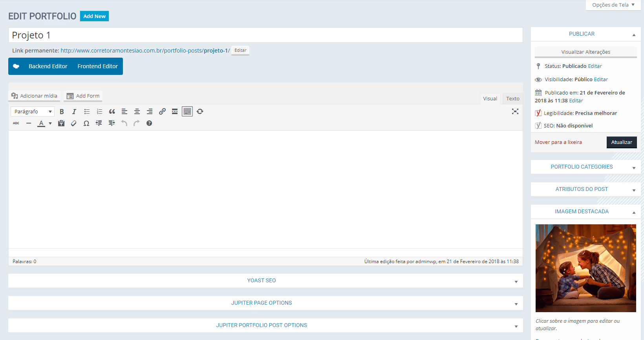
Task: Edit the Público visibility setting
Action: 601,79
